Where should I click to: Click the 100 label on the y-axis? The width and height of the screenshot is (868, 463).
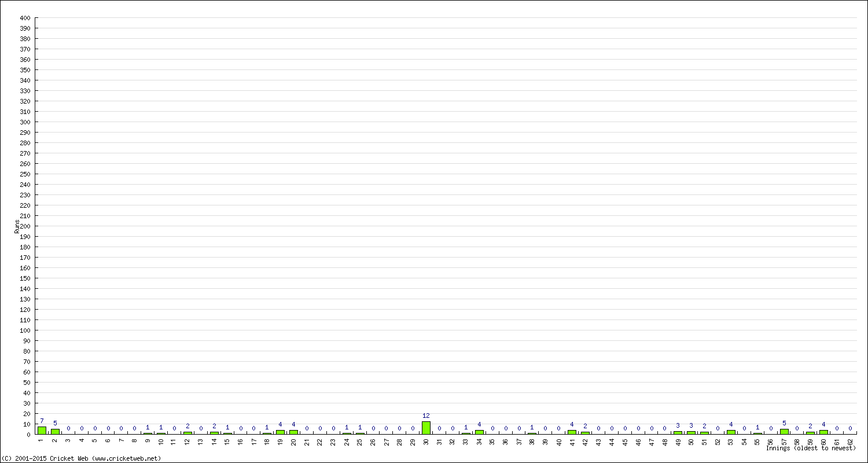[24, 330]
